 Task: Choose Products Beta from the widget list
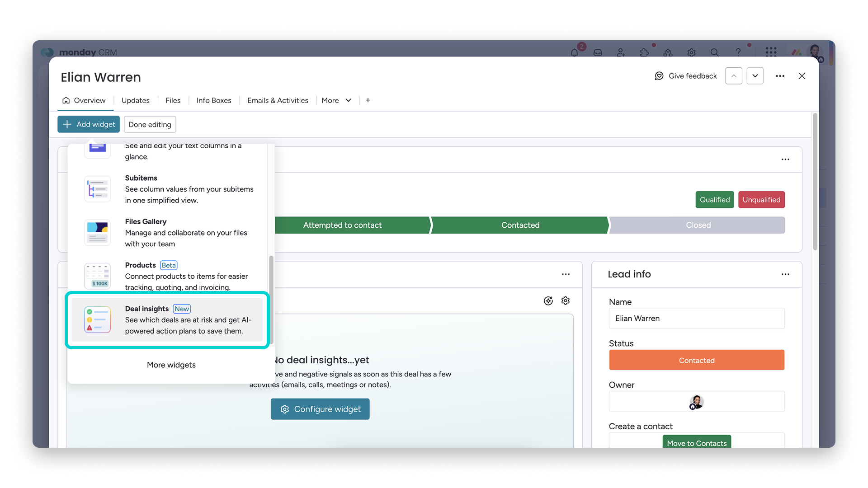[168, 276]
